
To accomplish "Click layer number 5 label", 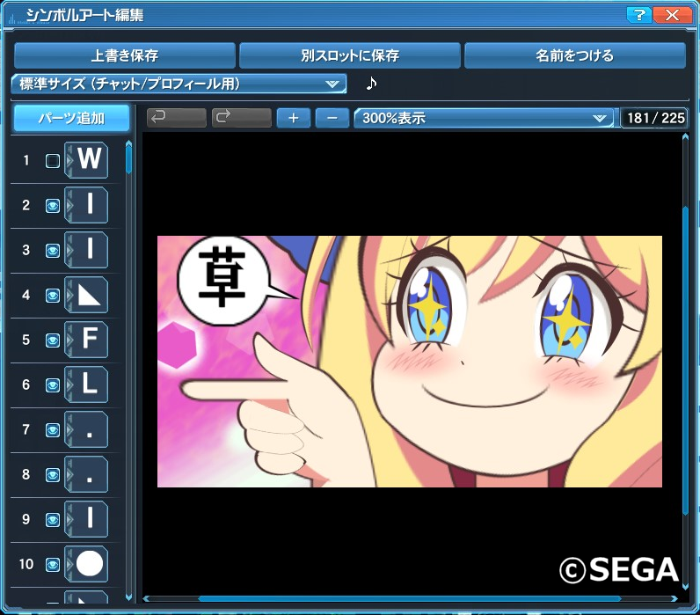I will point(26,340).
